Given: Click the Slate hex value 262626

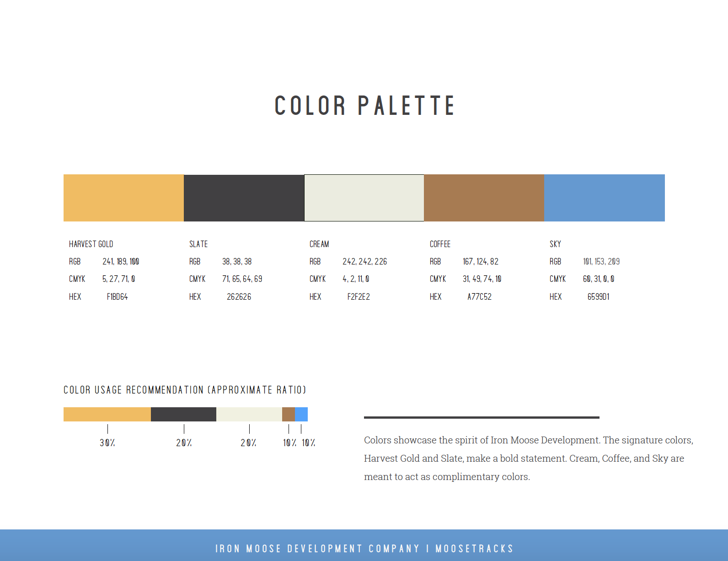Looking at the screenshot, I should (x=239, y=297).
